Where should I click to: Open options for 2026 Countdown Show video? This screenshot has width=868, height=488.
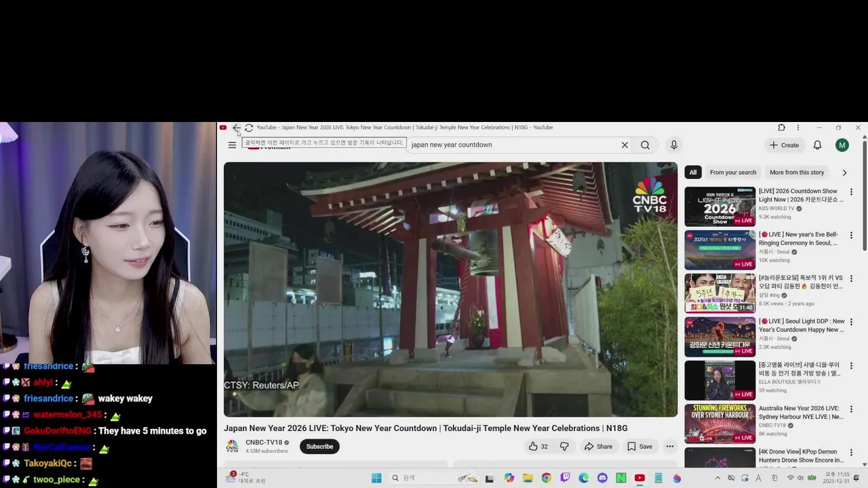pyautogui.click(x=851, y=192)
